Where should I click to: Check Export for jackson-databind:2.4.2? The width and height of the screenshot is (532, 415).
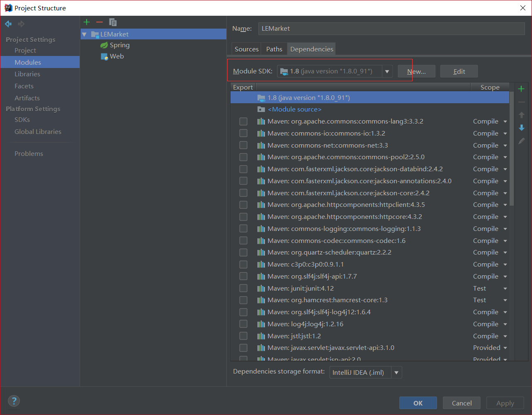point(243,169)
